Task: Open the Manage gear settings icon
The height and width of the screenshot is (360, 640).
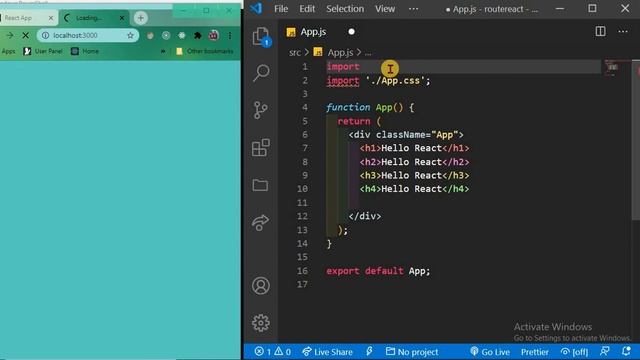Action: click(x=261, y=323)
